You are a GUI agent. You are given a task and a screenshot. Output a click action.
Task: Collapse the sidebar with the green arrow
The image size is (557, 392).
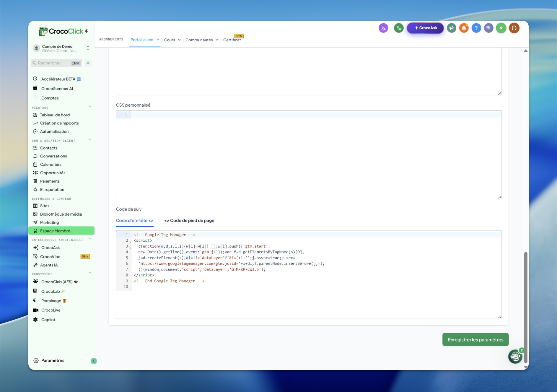(x=94, y=361)
